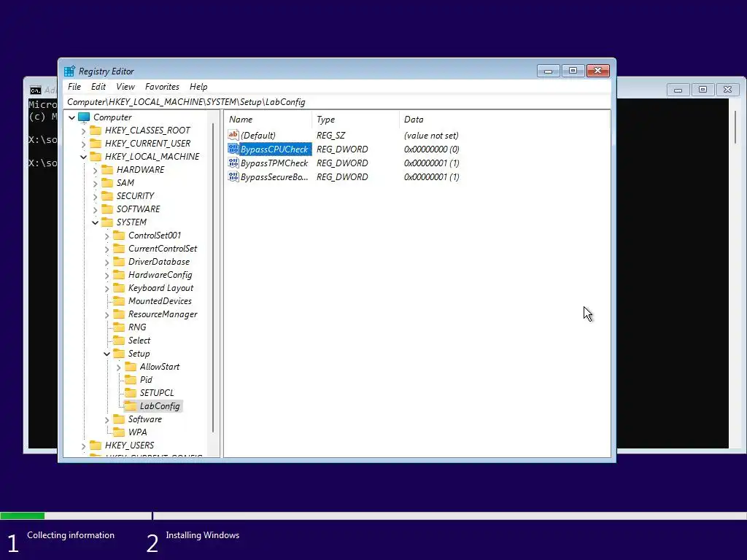Collapse HKEY_LOCAL_MACHINE node arrow
The width and height of the screenshot is (747, 560).
tap(83, 157)
